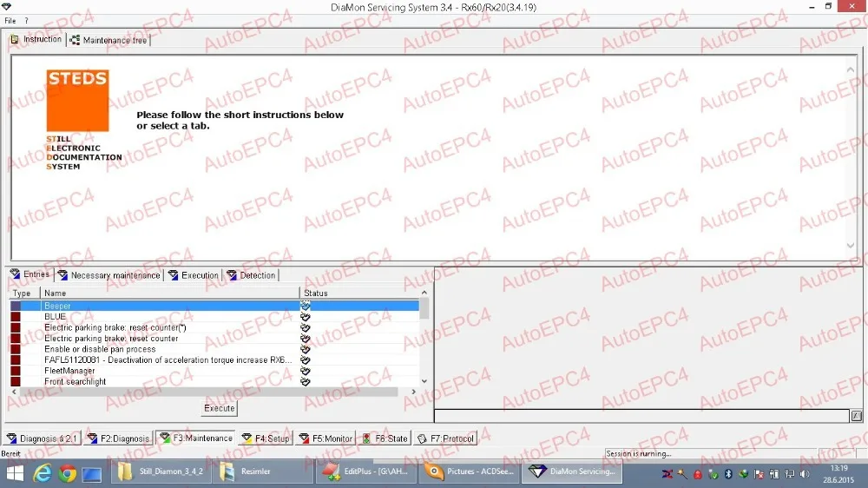Viewport: 868px width, 488px height.
Task: Click the Execute button
Action: pyautogui.click(x=220, y=408)
